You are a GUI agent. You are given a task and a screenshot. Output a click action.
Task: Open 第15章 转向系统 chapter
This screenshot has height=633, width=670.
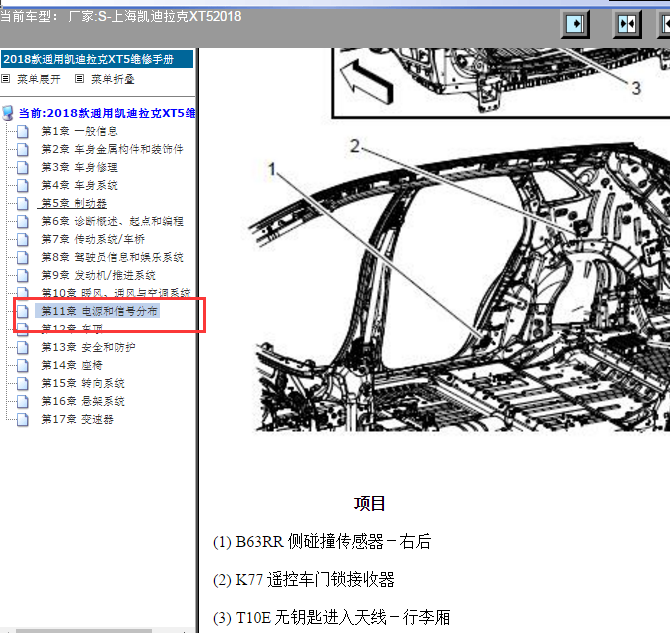83,383
